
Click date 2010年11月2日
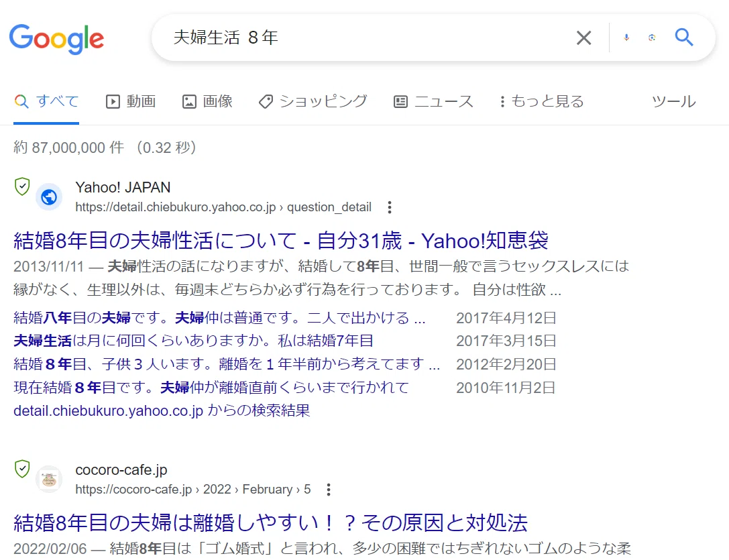tap(506, 388)
